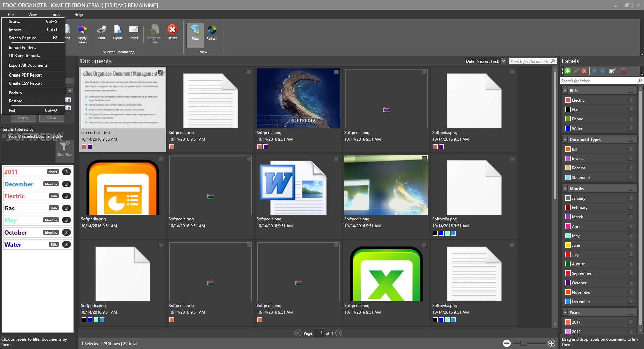Viewport: 644px width, 349px height.
Task: Filter by the 2011 Years label
Action: pos(38,172)
